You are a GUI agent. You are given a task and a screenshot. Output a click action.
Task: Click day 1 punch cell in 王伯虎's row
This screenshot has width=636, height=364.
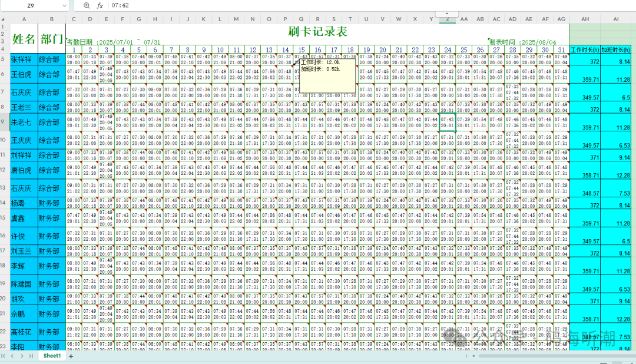pos(74,74)
